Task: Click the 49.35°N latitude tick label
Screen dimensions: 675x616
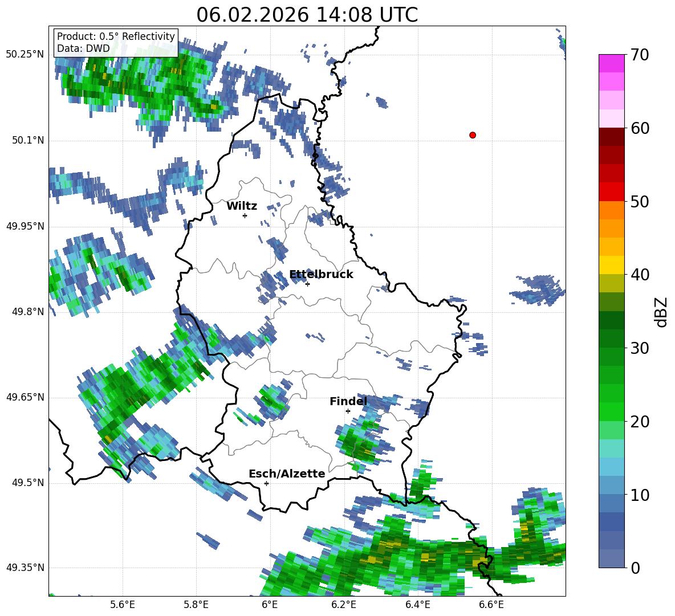Action: [25, 568]
